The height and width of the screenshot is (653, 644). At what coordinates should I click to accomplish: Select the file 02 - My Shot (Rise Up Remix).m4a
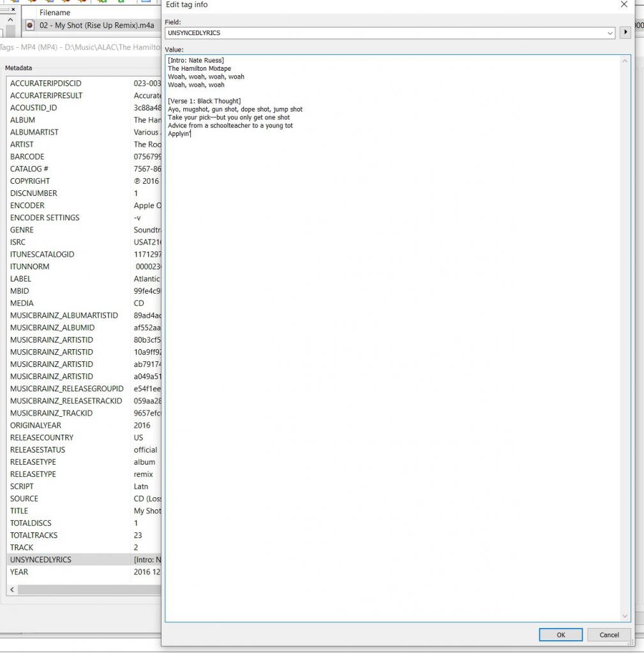pos(96,26)
